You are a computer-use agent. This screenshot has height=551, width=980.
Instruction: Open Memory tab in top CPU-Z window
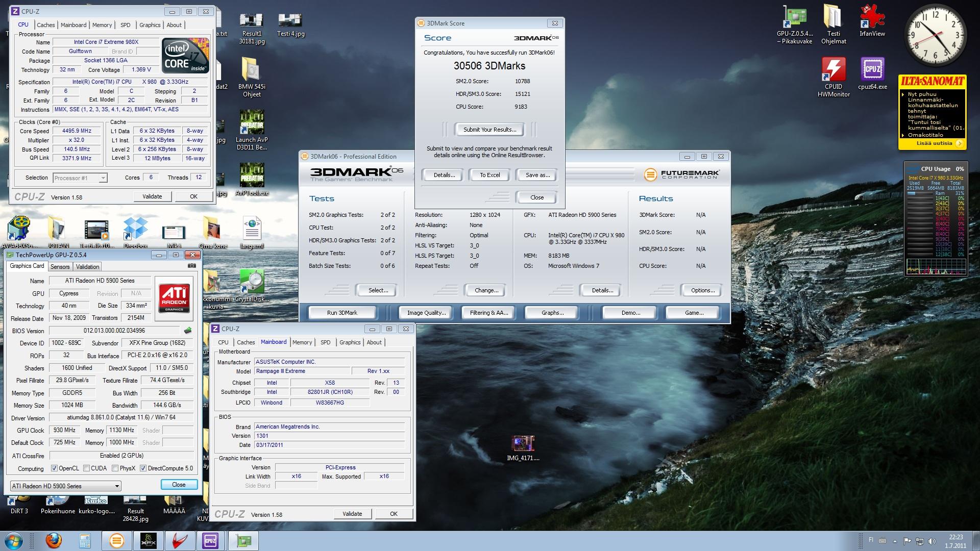[x=102, y=25]
